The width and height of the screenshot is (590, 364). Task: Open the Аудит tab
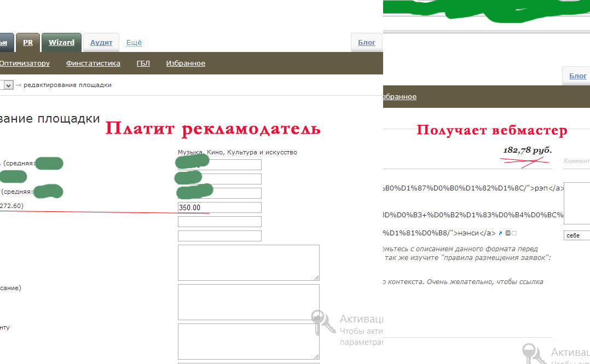click(101, 43)
